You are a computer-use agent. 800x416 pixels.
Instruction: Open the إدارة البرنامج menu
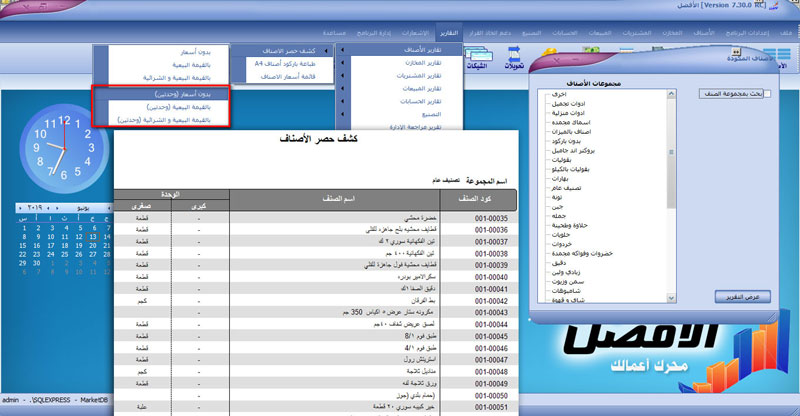coord(373,33)
